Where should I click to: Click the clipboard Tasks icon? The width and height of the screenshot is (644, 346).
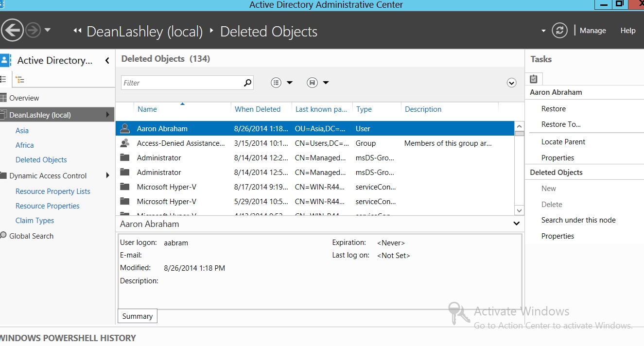pos(534,79)
